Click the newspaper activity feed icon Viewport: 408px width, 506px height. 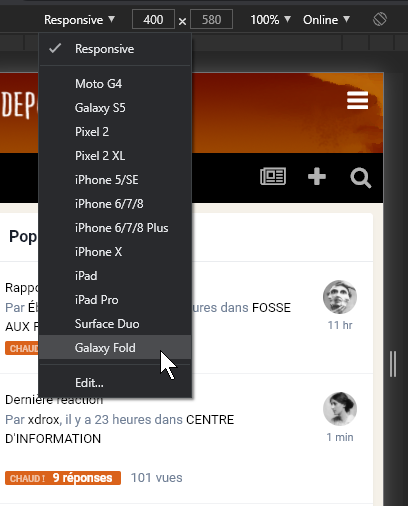click(x=273, y=176)
